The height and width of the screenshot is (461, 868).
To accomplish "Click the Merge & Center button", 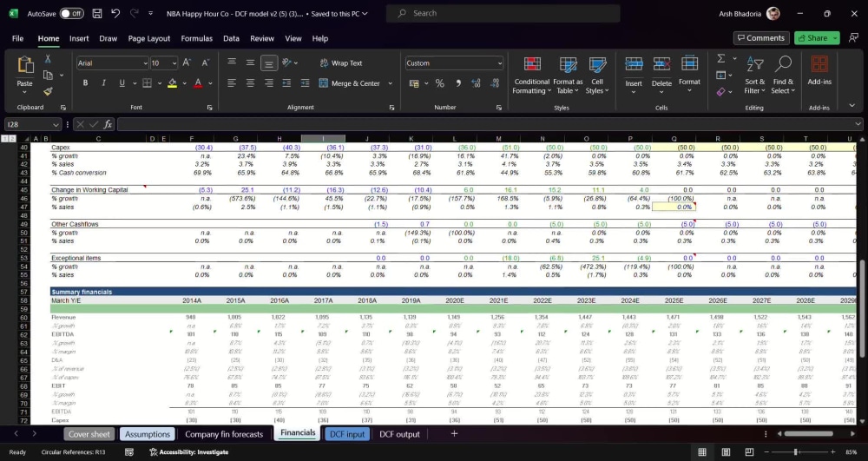I will tap(349, 83).
